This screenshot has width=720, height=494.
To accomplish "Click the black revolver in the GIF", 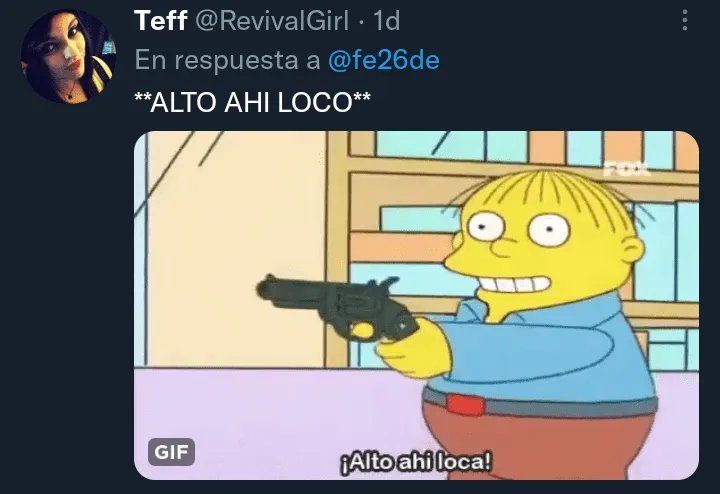I will point(338,305).
